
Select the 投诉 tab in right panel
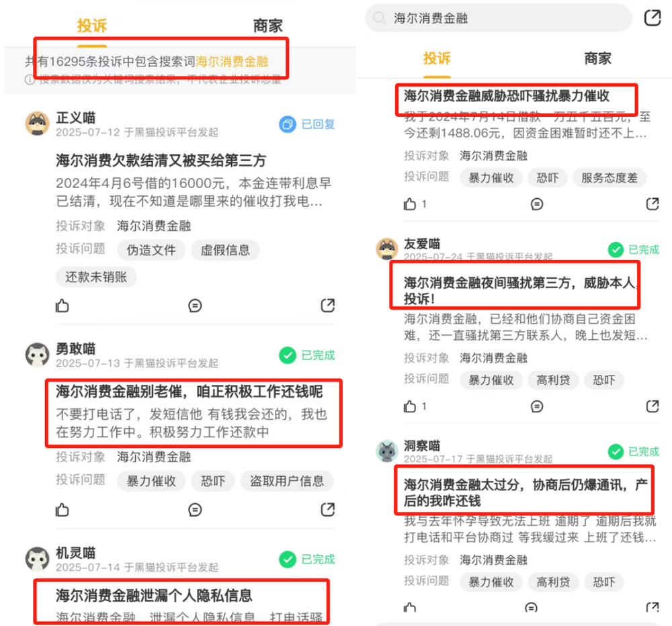[437, 58]
